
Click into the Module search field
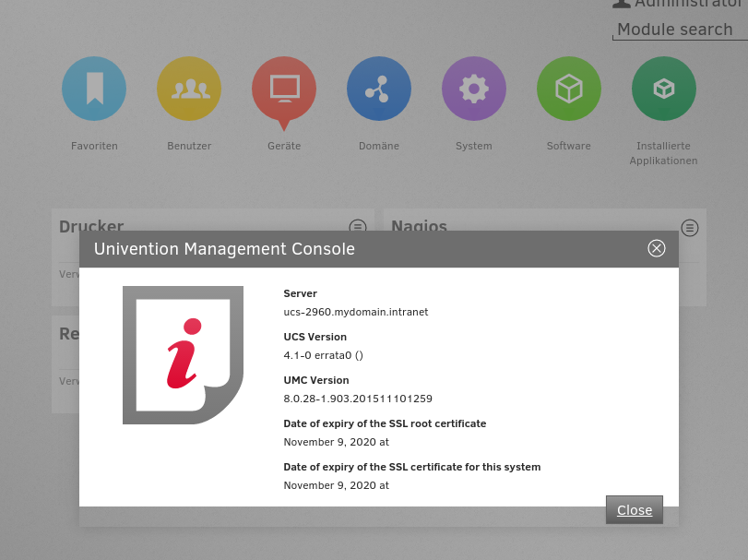pyautogui.click(x=679, y=30)
